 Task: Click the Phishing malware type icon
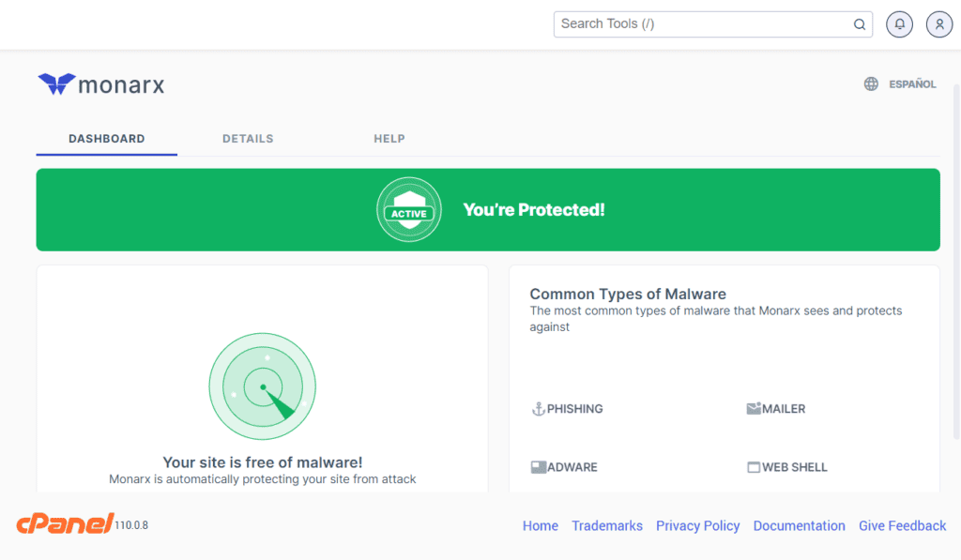pos(539,408)
